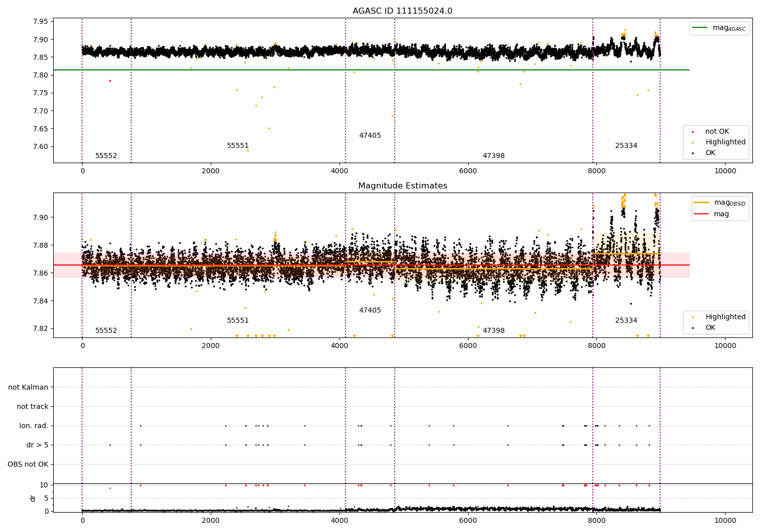Image resolution: width=760 pixels, height=532 pixels.
Task: Click the 'not Kalman' y-axis label
Action: click(x=28, y=388)
